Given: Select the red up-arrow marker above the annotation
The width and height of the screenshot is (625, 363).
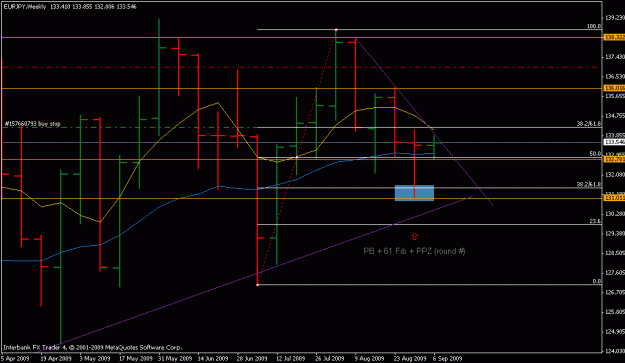Looking at the screenshot, I should (x=415, y=236).
